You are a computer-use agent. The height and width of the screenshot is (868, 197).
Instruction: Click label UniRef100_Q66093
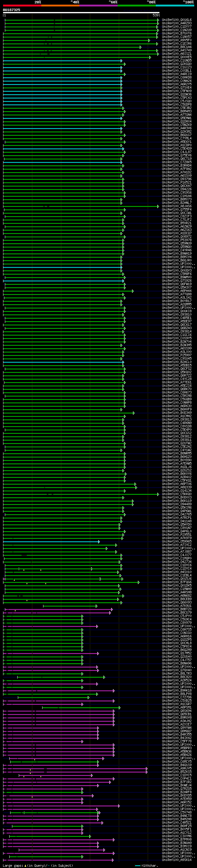[x=177, y=603]
